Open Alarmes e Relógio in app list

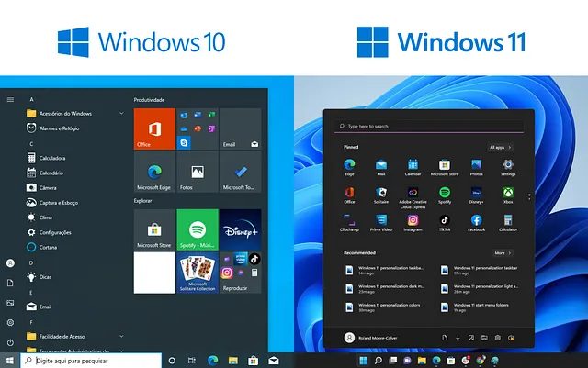coord(53,128)
